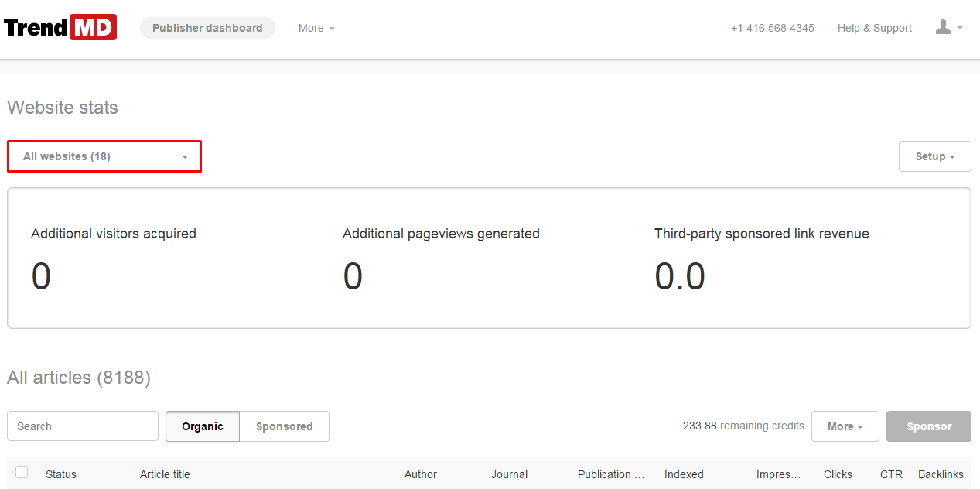Switch to the Sponsored articles view
Screen dimensions: 980x489
[284, 426]
